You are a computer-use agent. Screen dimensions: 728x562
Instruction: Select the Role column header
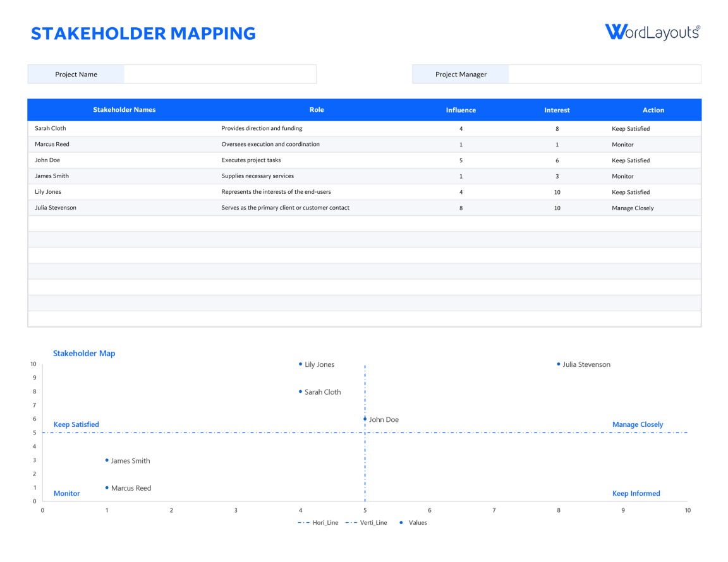pyautogui.click(x=317, y=109)
